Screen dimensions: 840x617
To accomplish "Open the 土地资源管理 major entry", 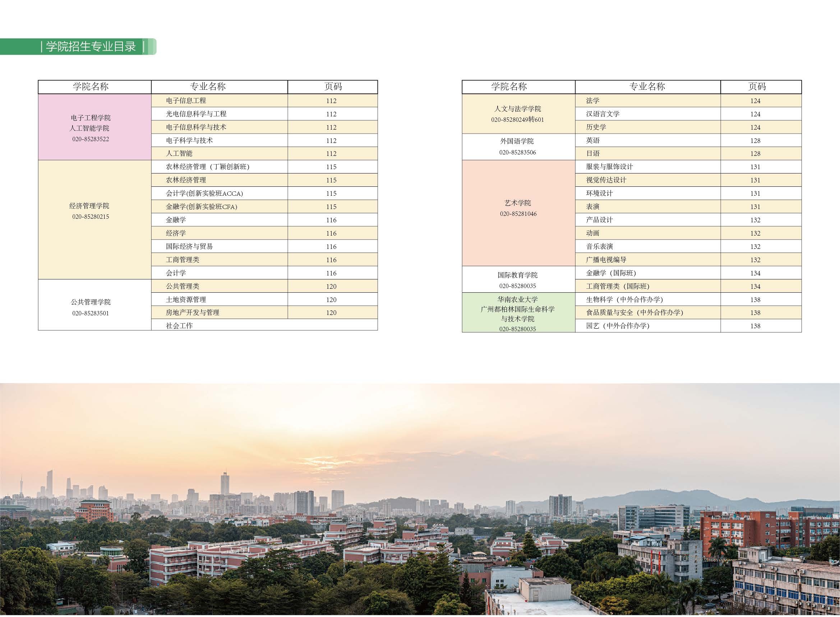I will tap(186, 300).
